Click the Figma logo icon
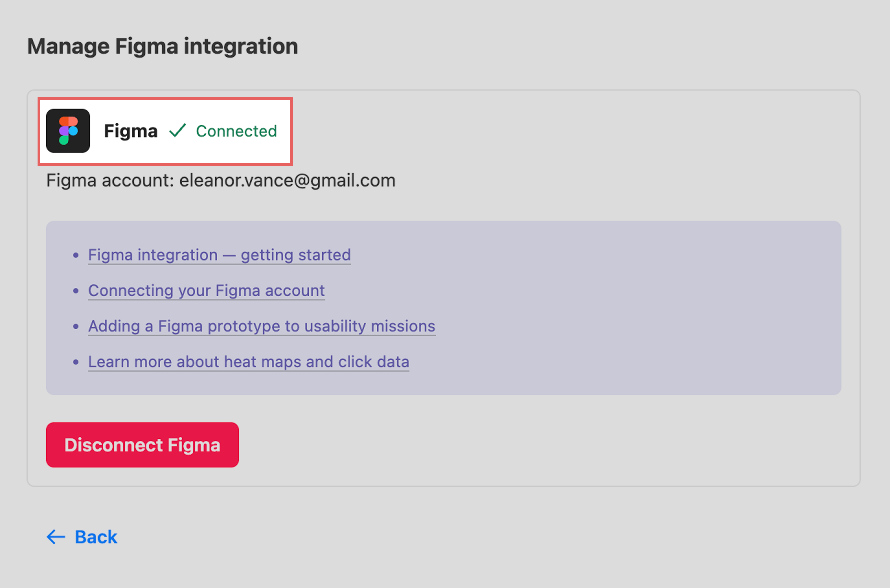 [x=68, y=131]
